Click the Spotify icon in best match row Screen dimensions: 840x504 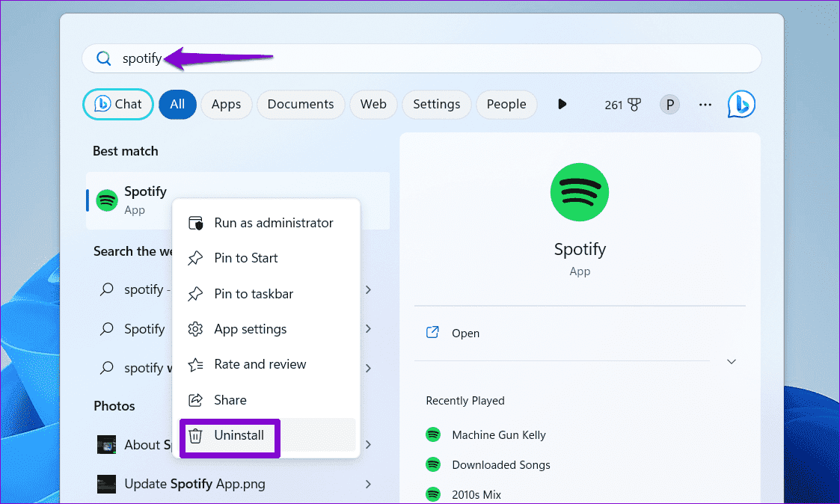point(107,201)
